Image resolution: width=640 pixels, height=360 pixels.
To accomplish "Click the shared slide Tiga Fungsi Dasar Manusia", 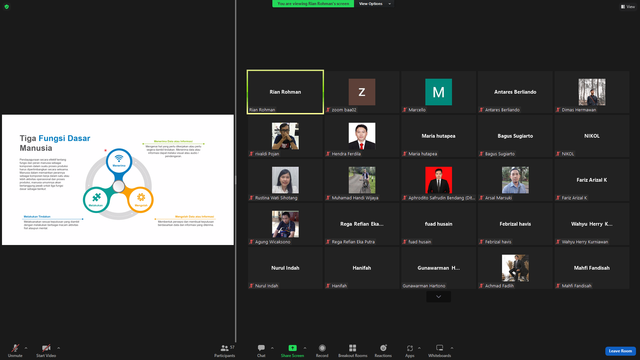I will [x=118, y=180].
